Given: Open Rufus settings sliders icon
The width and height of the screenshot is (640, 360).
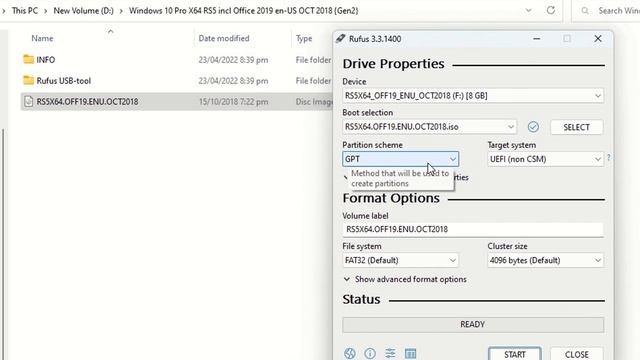Looking at the screenshot, I should click(x=390, y=353).
